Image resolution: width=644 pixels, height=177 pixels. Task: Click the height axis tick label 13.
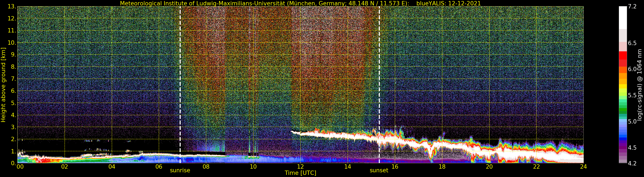pyautogui.click(x=12, y=6)
